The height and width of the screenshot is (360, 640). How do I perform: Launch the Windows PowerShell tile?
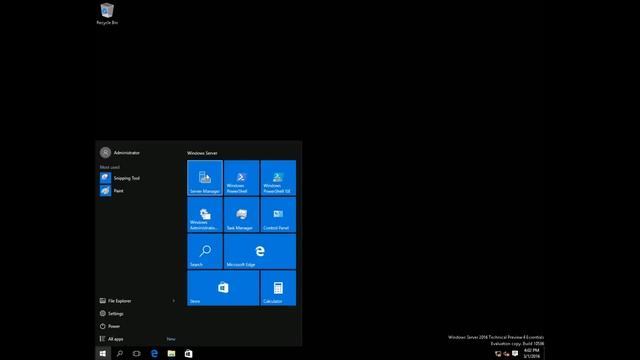(242, 178)
